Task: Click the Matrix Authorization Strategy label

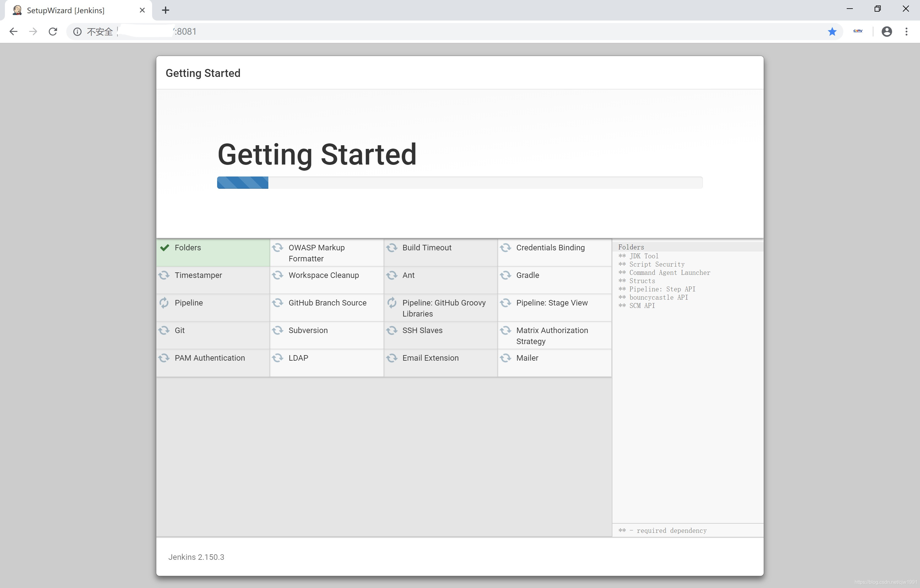Action: [552, 336]
